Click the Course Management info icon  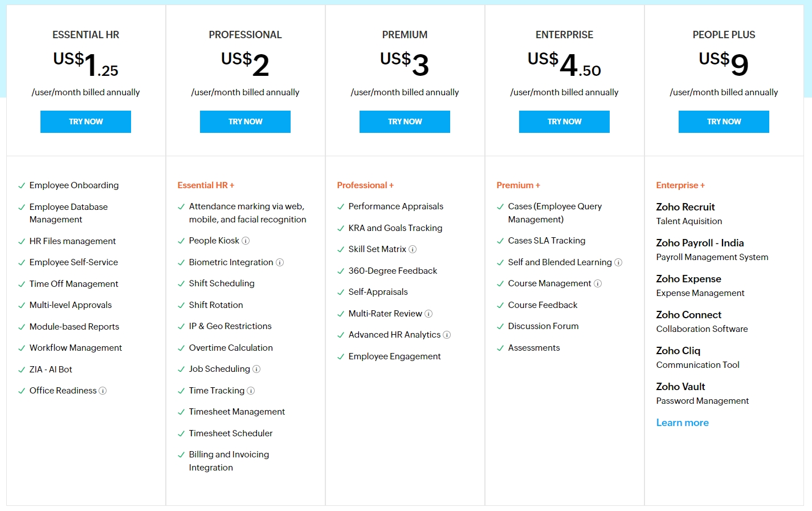(x=598, y=283)
